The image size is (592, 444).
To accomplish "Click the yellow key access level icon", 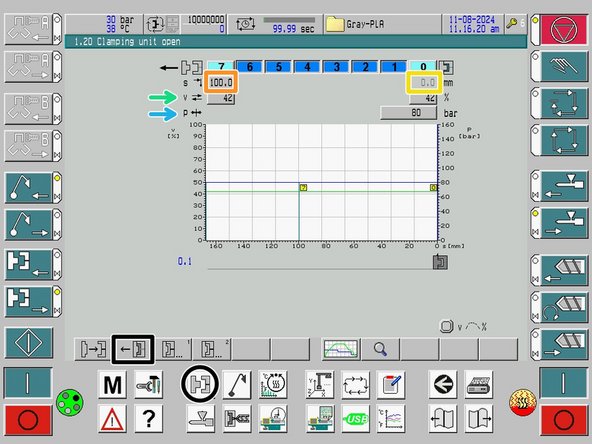I will pyautogui.click(x=512, y=24).
